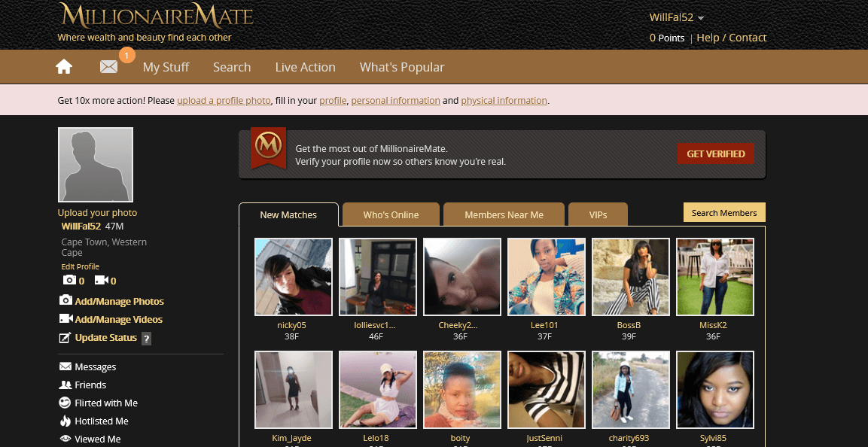The image size is (868, 447).
Task: Open Kim_Jayde's profile photo
Action: [x=294, y=390]
